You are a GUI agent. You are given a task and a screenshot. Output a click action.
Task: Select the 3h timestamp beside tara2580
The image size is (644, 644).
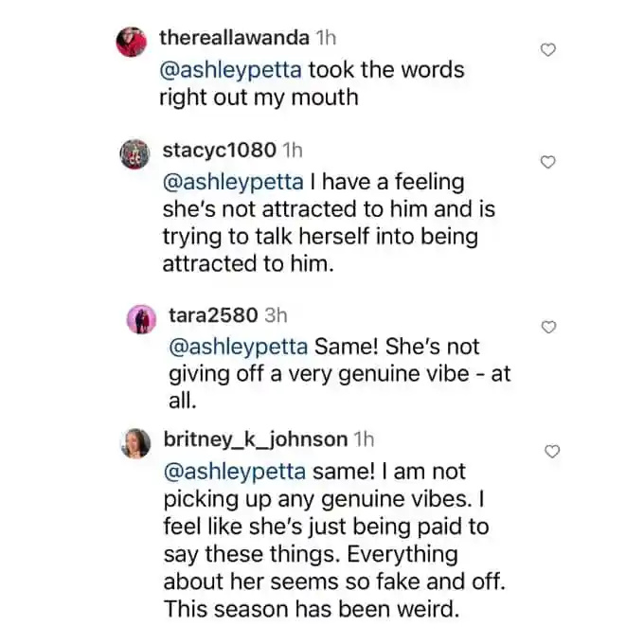click(276, 315)
